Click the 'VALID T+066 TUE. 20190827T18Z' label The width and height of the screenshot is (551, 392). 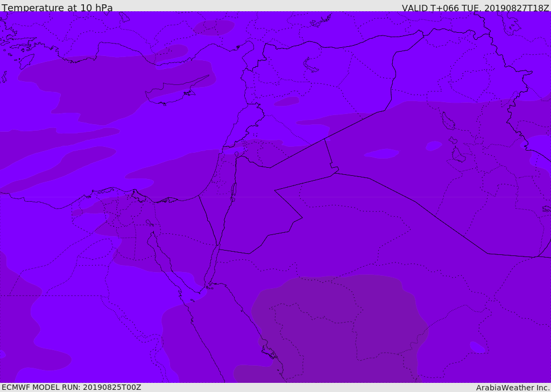pyautogui.click(x=476, y=8)
